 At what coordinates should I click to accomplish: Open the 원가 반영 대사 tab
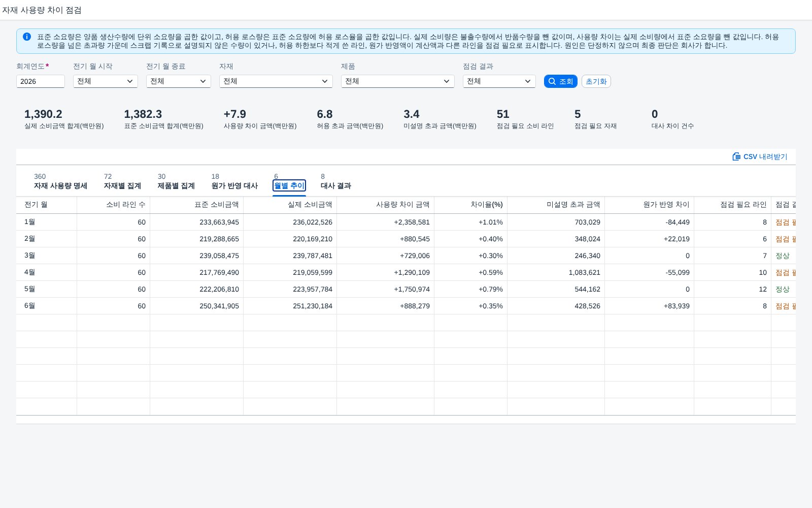pyautogui.click(x=234, y=186)
